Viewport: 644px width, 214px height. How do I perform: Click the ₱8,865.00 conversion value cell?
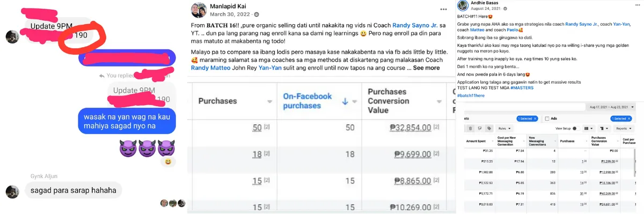click(413, 182)
